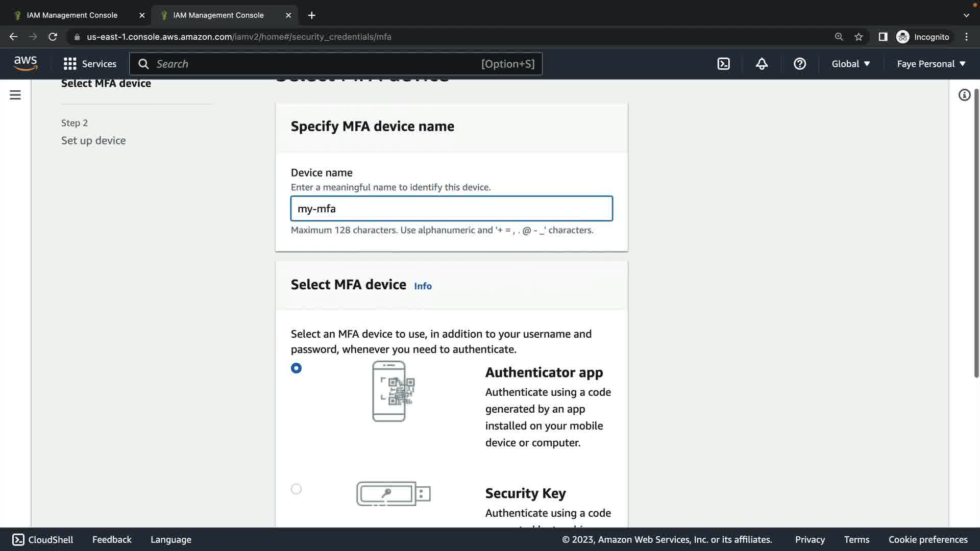Click into the Device name input field
980x551 pixels.
(x=451, y=209)
